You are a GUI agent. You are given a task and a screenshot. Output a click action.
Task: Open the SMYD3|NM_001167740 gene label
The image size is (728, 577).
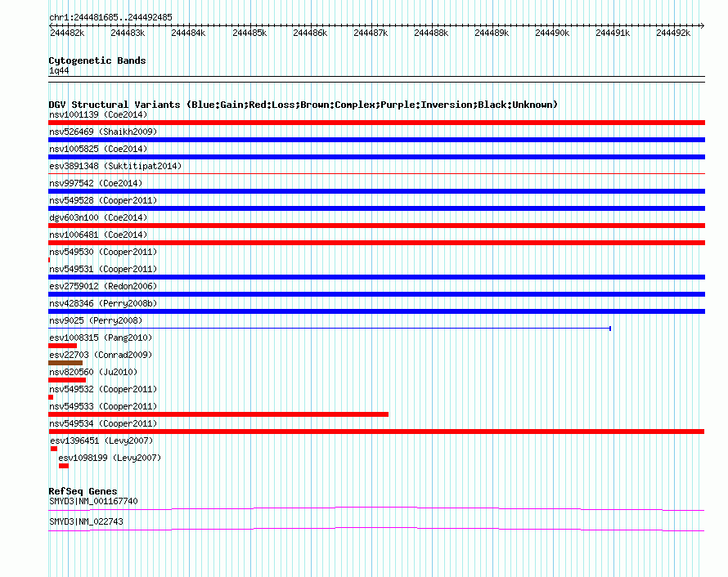[93, 501]
